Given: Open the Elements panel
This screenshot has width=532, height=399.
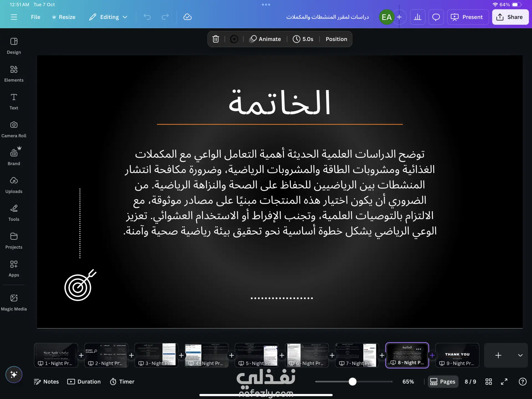Looking at the screenshot, I should coord(14,73).
